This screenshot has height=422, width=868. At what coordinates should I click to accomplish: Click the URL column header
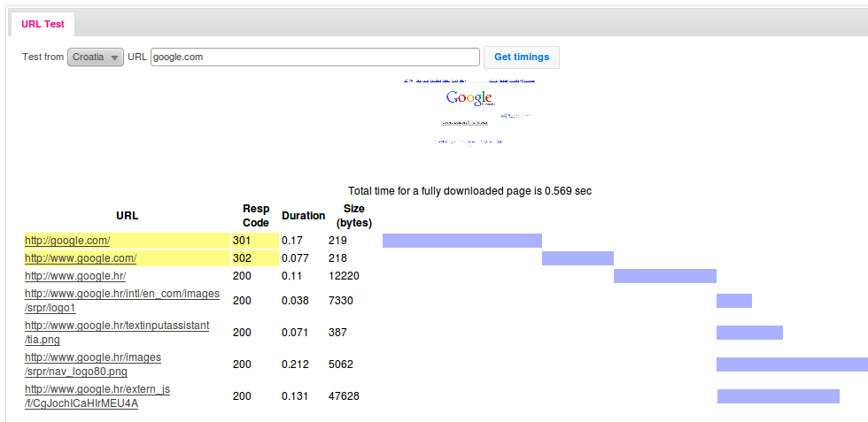tap(128, 216)
